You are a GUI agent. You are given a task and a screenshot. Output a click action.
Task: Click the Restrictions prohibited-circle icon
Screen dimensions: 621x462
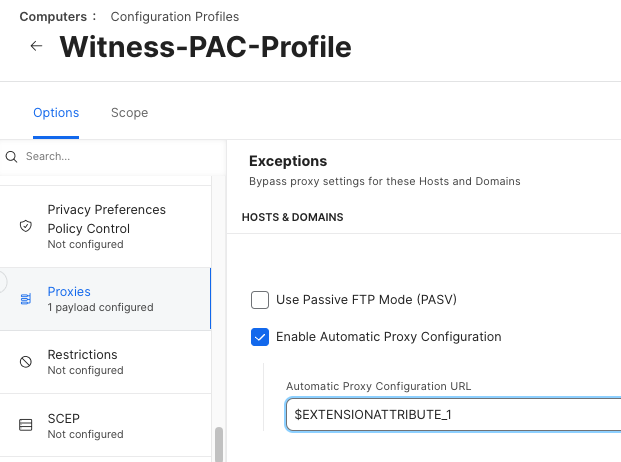[x=26, y=362]
